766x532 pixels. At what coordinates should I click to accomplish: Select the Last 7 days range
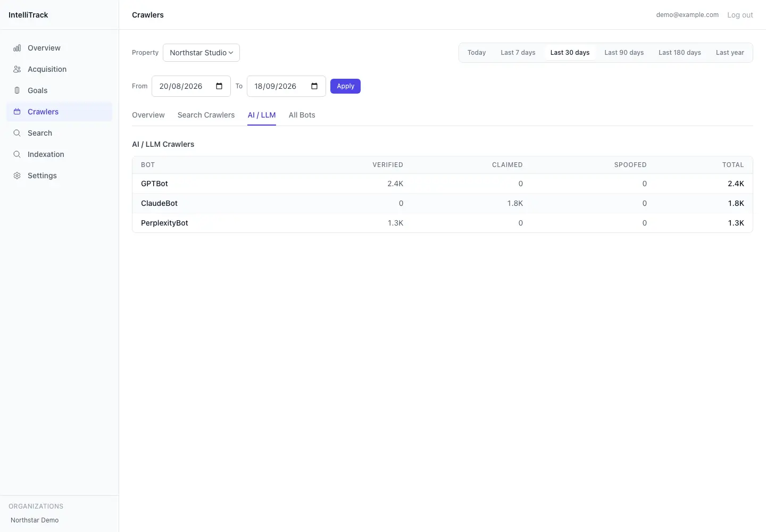[518, 53]
